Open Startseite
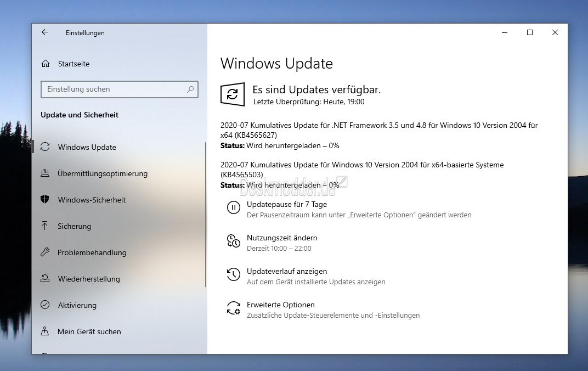588x371 pixels. (74, 64)
